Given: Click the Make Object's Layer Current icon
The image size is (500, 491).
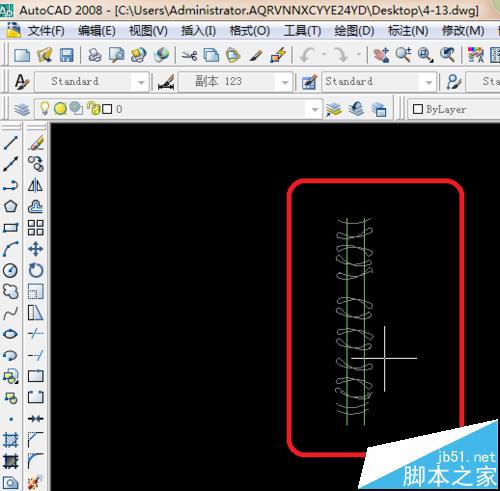Looking at the screenshot, I should click(x=334, y=109).
